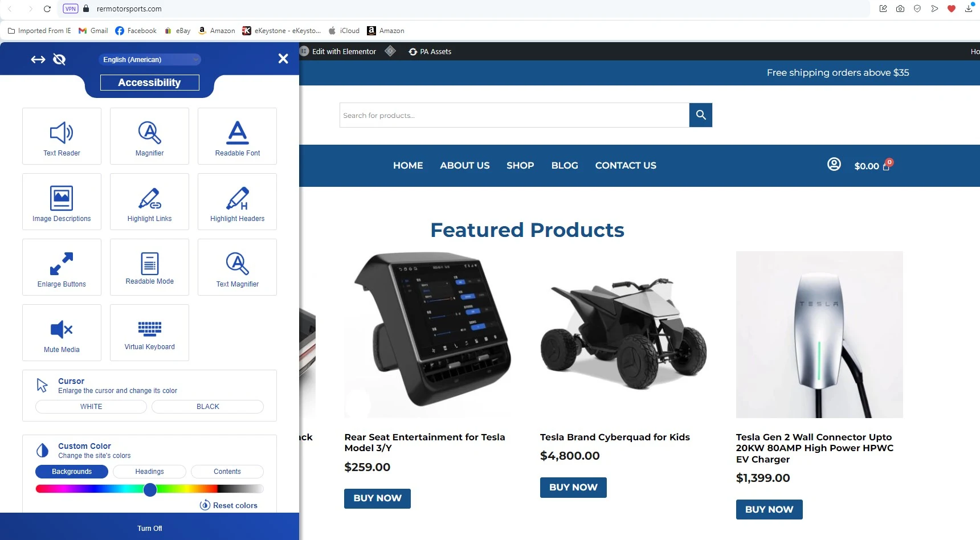Toggle Highlight Links
The image size is (980, 540).
coord(149,202)
